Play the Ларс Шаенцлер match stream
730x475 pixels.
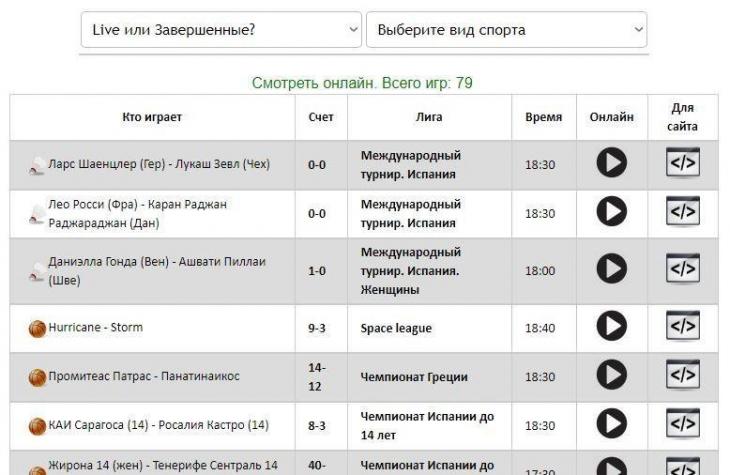[x=611, y=164]
